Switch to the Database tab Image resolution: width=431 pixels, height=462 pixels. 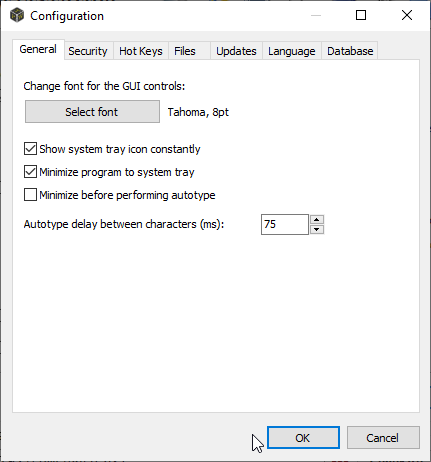(350, 51)
